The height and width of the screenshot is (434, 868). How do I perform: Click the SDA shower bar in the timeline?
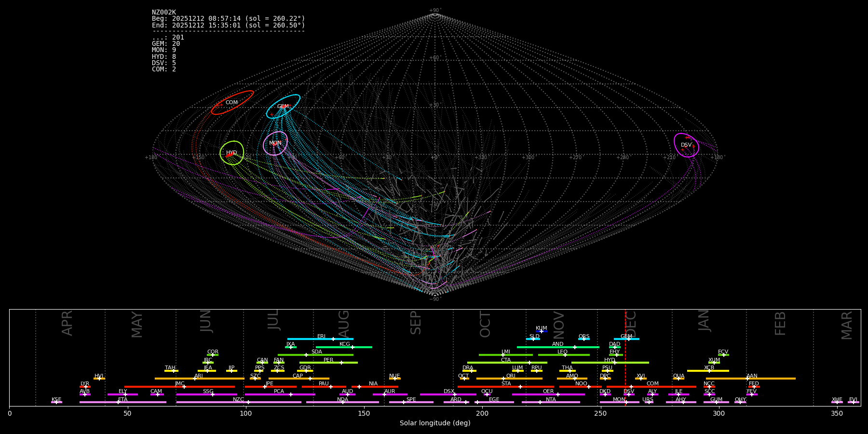(x=315, y=355)
